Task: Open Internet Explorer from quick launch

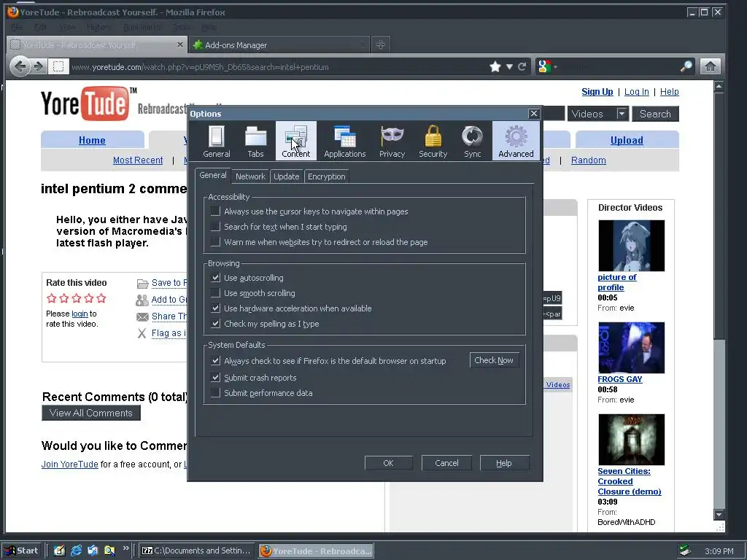Action: [76, 551]
